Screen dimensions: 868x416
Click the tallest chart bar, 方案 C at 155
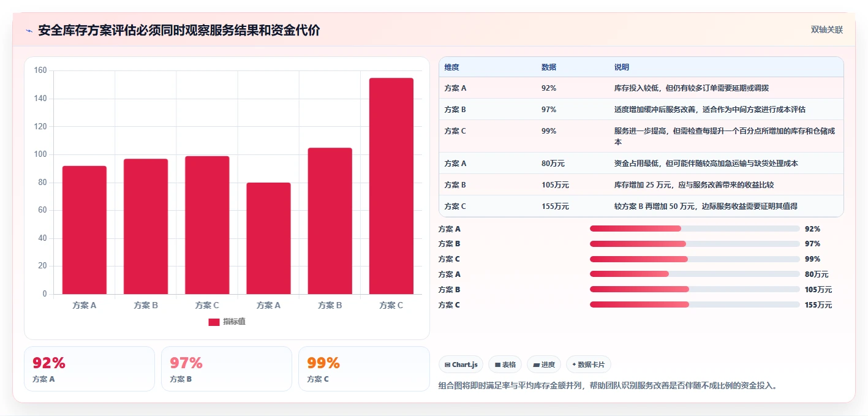pos(391,186)
